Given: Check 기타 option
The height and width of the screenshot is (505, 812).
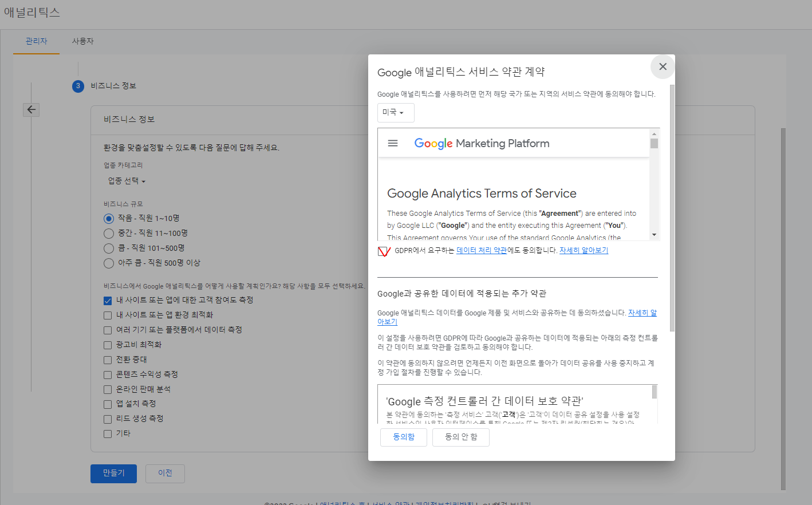Looking at the screenshot, I should 108,434.
